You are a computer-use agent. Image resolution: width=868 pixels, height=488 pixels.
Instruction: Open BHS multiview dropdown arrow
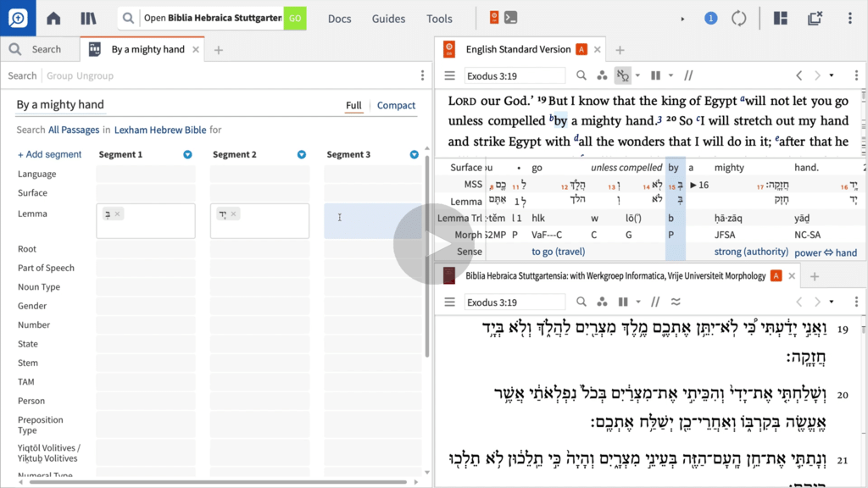638,302
